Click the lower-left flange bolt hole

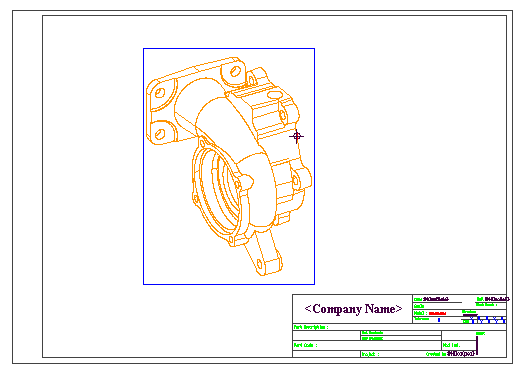[160, 134]
